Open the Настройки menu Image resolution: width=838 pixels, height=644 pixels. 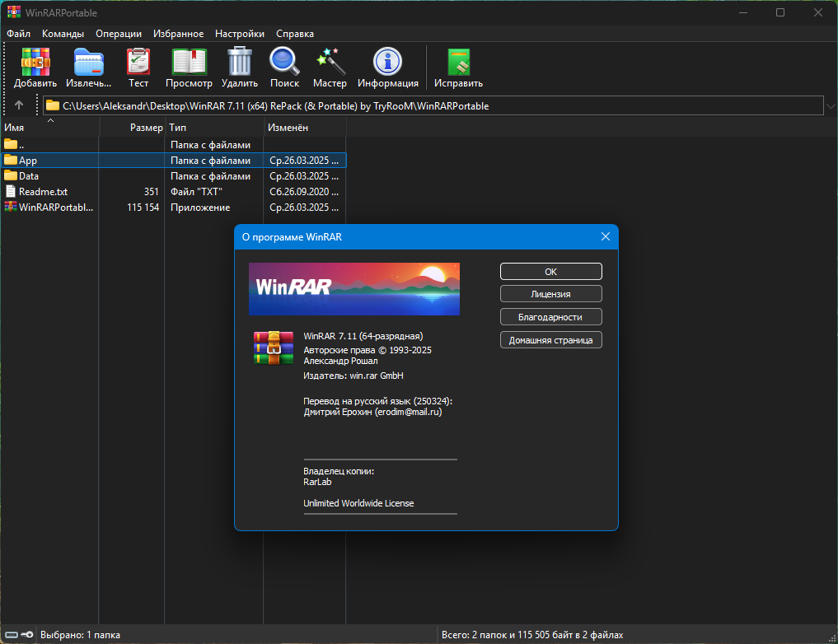[239, 34]
